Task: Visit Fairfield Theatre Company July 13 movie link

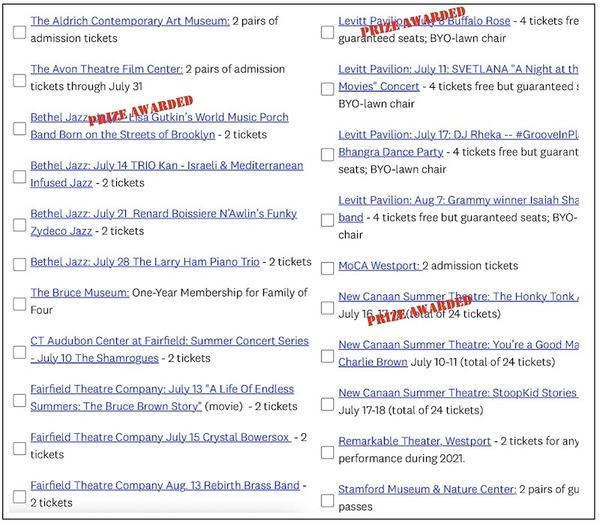Action: [x=162, y=398]
